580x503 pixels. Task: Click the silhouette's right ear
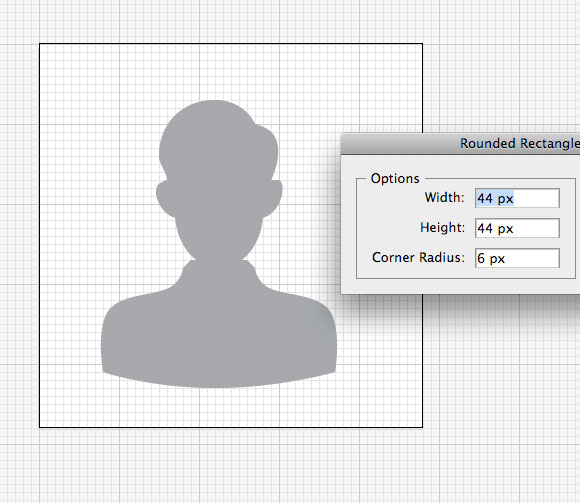pos(273,198)
